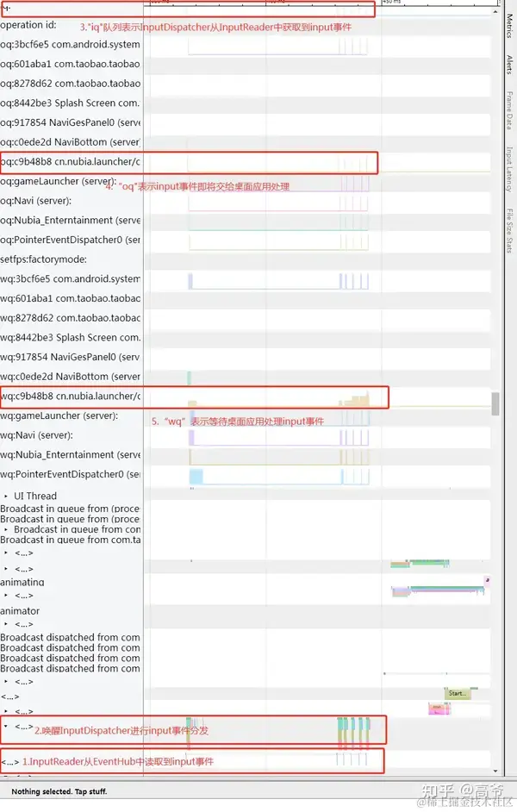Image resolution: width=517 pixels, height=812 pixels.
Task: Select the 'wq:3bcf6e5 com.android.system' track
Action: [x=71, y=278]
